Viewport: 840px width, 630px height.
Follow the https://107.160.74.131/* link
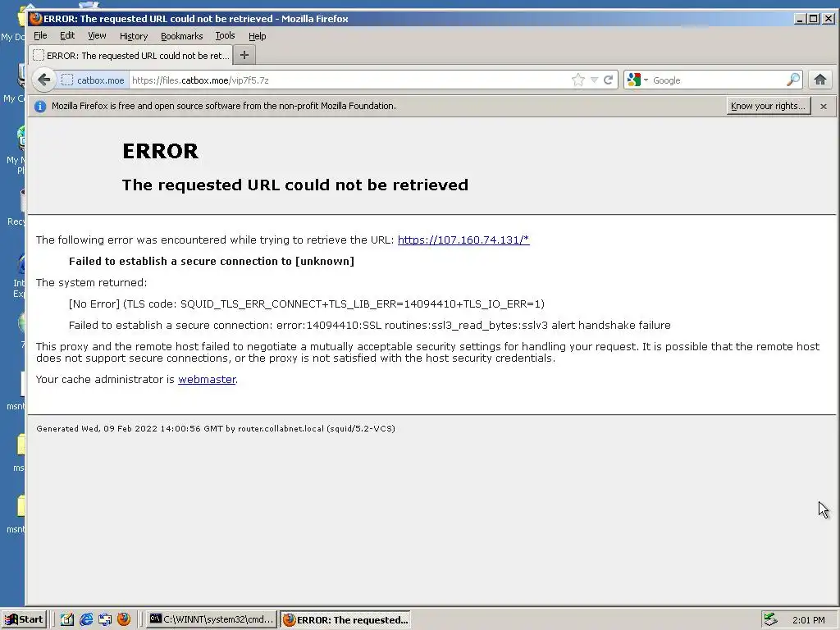coord(463,240)
